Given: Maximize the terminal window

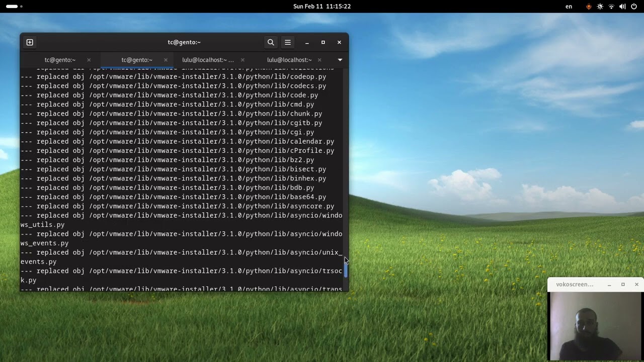Looking at the screenshot, I should point(323,42).
